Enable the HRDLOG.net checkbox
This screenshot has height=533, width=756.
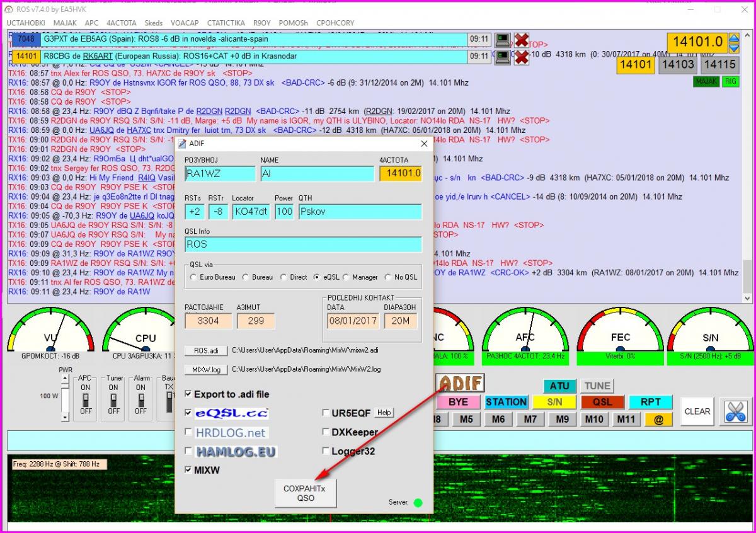(x=189, y=432)
